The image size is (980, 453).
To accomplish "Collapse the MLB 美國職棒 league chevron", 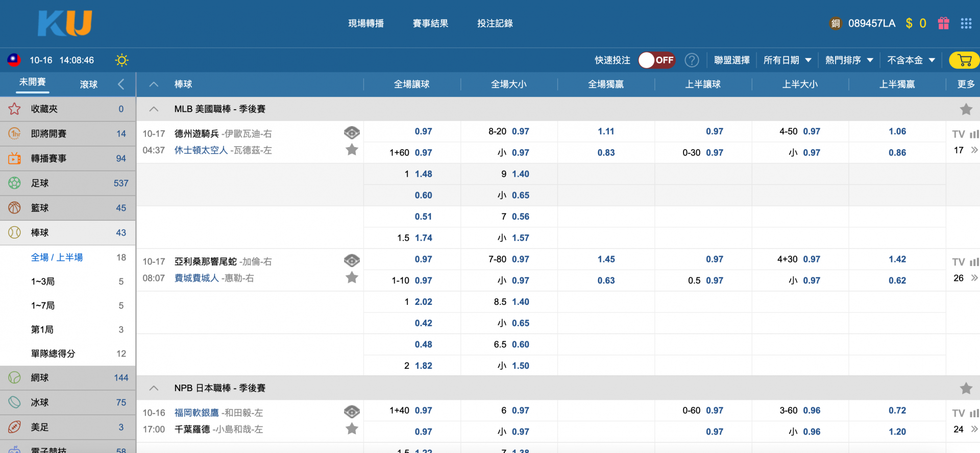I will [x=154, y=109].
